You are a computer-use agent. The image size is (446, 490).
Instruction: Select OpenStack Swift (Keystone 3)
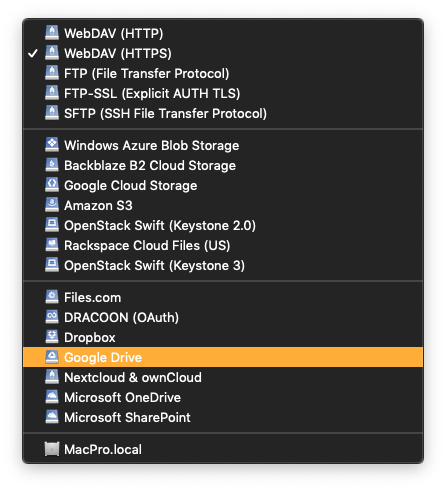pos(223,265)
